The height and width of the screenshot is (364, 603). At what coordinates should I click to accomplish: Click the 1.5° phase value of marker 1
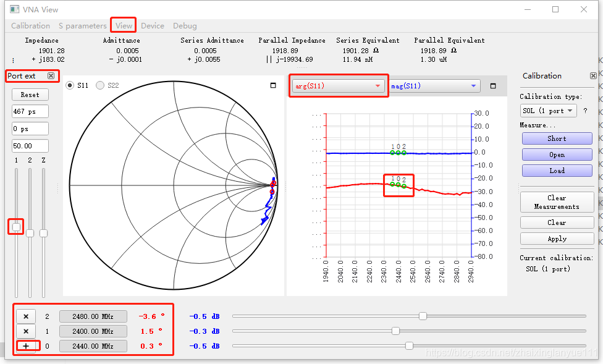tap(151, 331)
